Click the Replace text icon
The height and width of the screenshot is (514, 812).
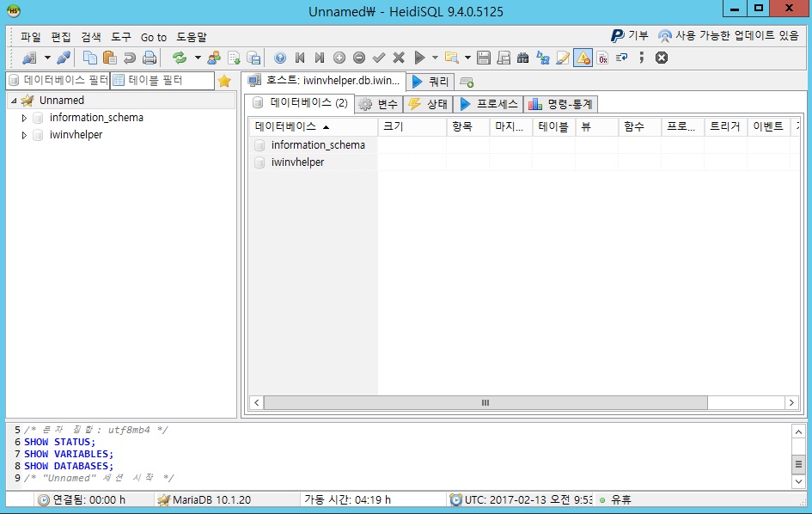point(543,58)
